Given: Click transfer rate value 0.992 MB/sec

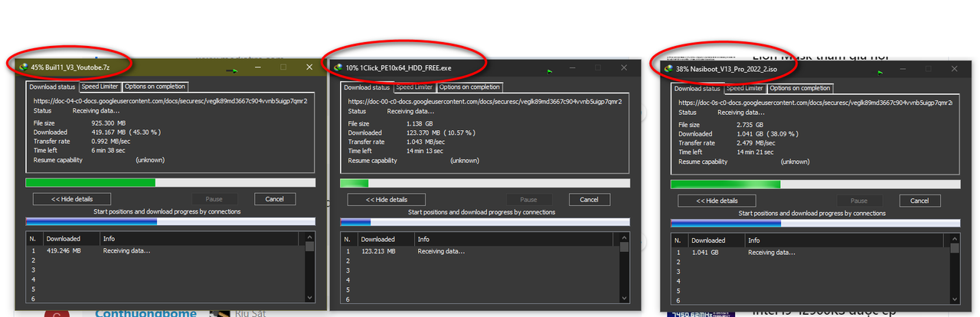Looking at the screenshot, I should [x=111, y=141].
